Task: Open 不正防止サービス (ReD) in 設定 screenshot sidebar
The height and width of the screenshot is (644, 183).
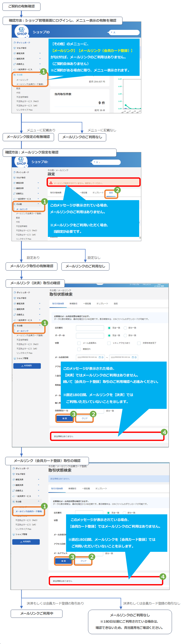Action: [27, 230]
